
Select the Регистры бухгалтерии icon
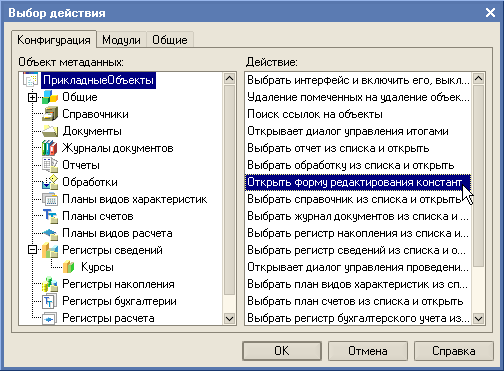[x=50, y=301]
